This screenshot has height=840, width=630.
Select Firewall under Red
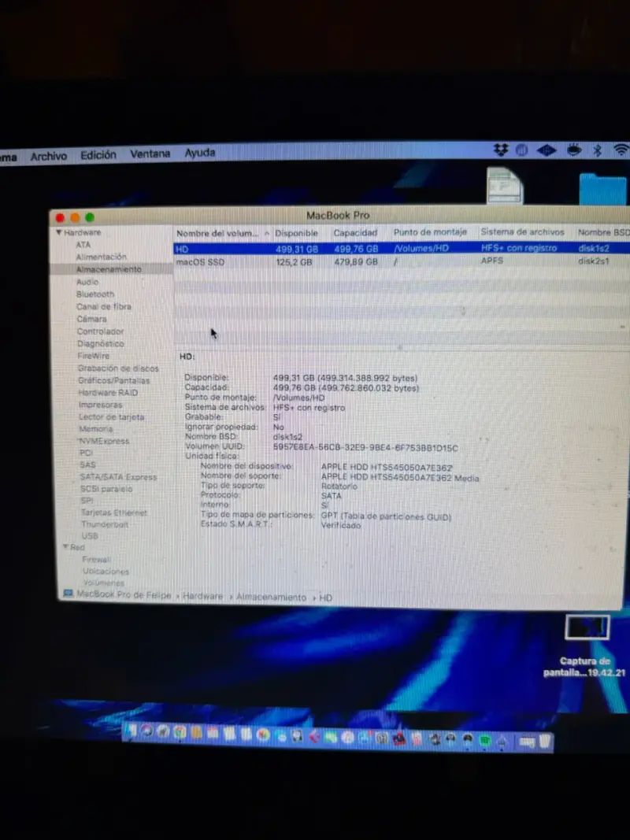point(96,559)
